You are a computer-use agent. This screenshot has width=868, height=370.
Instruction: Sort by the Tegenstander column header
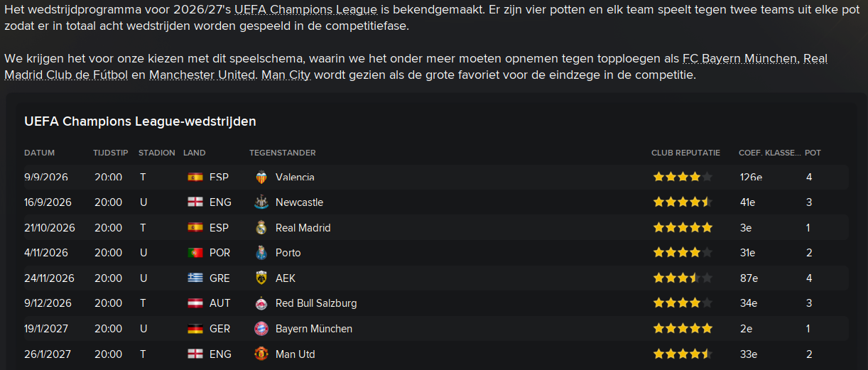pos(283,153)
